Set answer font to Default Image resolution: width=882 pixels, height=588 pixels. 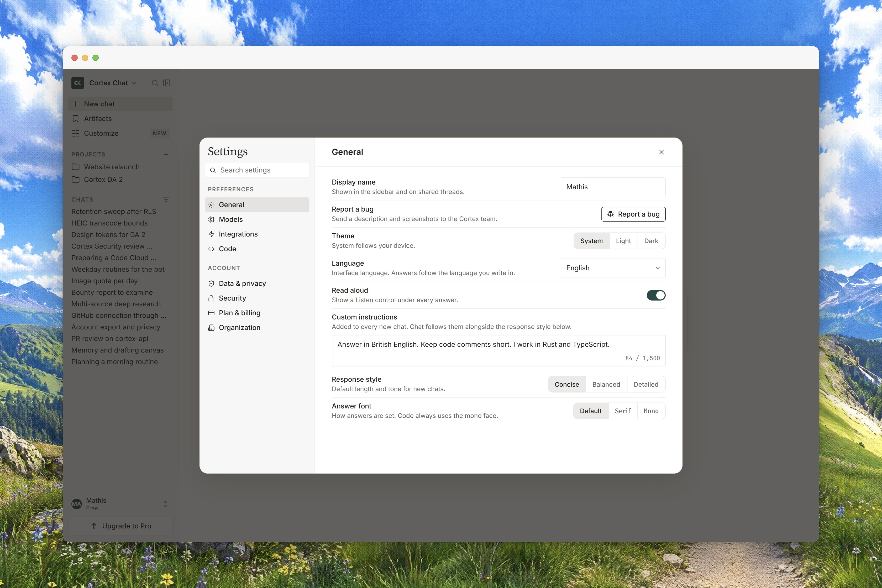click(x=591, y=411)
